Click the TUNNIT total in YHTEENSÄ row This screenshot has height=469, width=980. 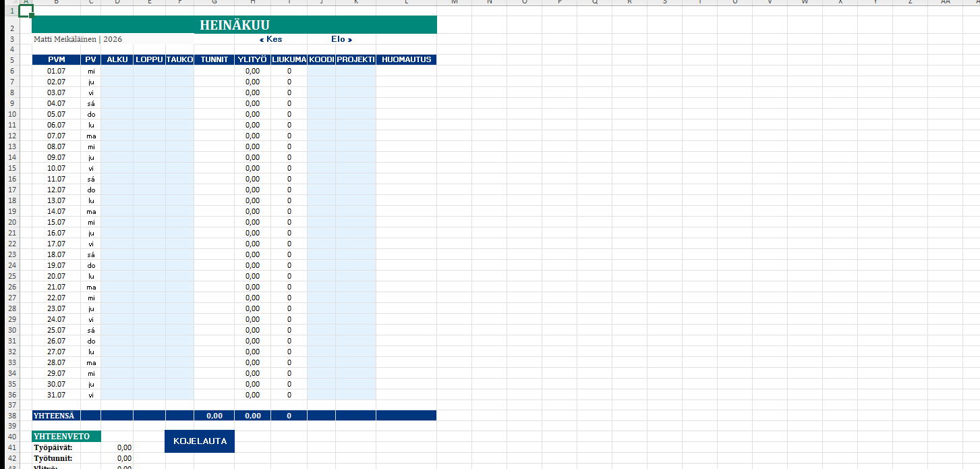(x=214, y=416)
